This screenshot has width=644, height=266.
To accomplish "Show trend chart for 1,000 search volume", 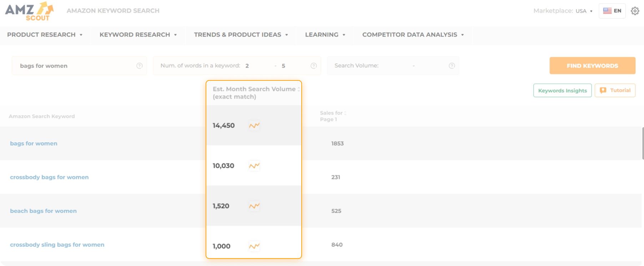I will pyautogui.click(x=254, y=246).
